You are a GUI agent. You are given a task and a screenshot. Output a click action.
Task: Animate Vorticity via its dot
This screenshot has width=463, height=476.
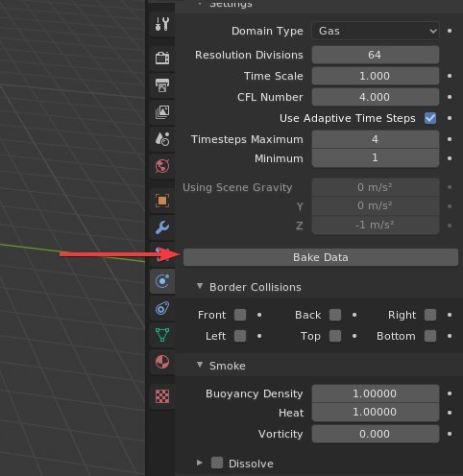450,434
